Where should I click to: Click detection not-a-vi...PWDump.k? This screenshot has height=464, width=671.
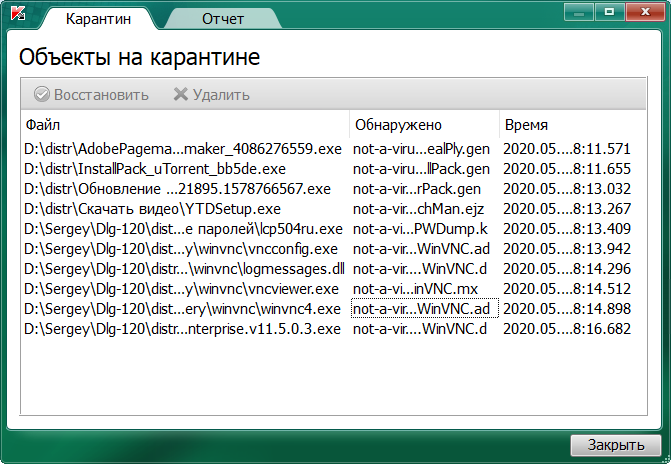(420, 229)
